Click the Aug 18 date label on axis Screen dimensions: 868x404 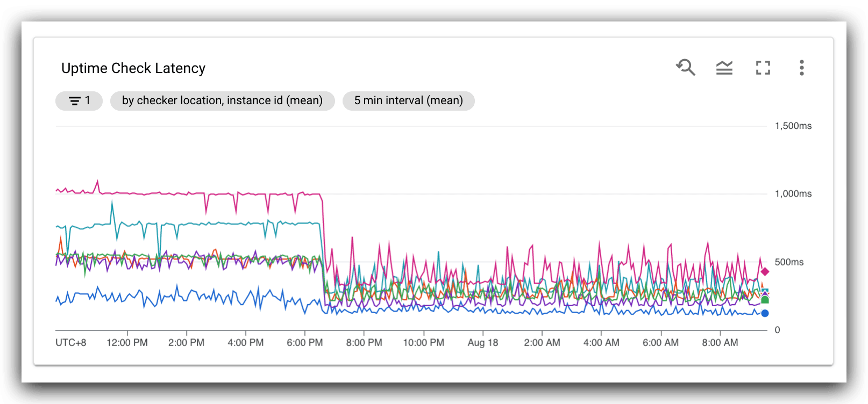click(482, 343)
